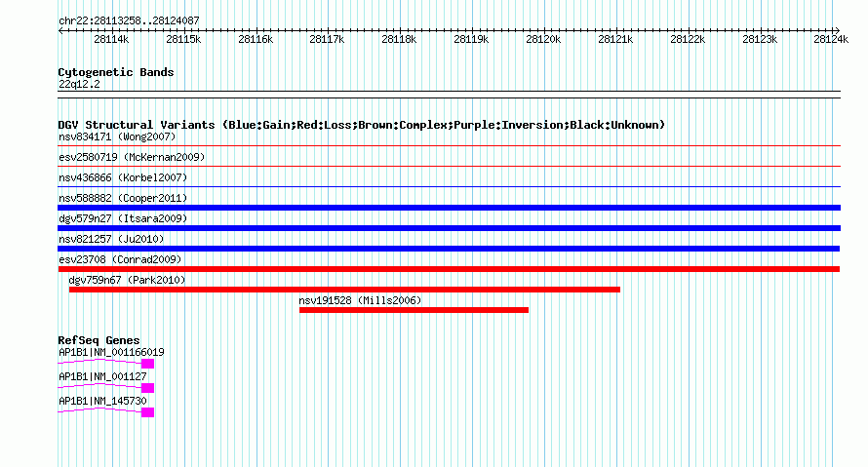Click the 28116k ruler tick label

pyautogui.click(x=256, y=39)
